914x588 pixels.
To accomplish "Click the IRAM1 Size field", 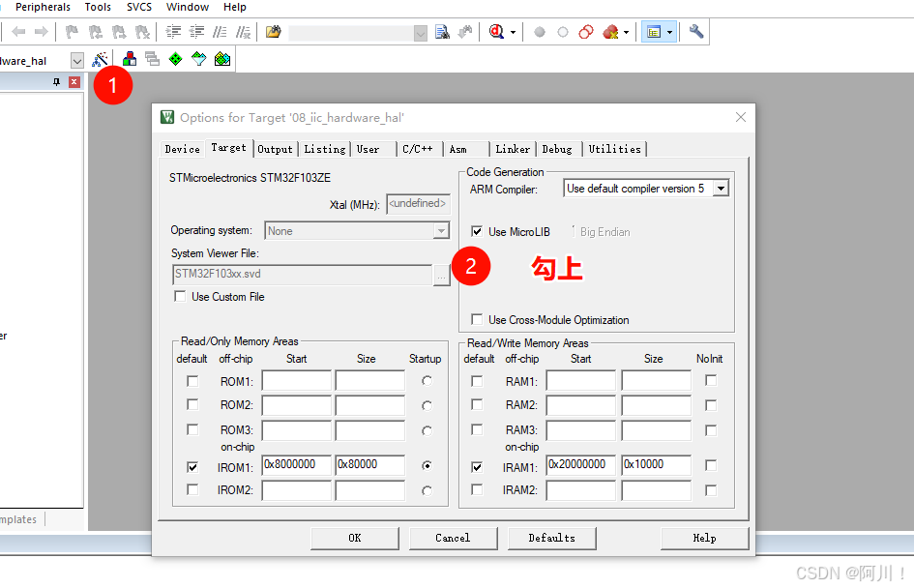I will [x=657, y=465].
